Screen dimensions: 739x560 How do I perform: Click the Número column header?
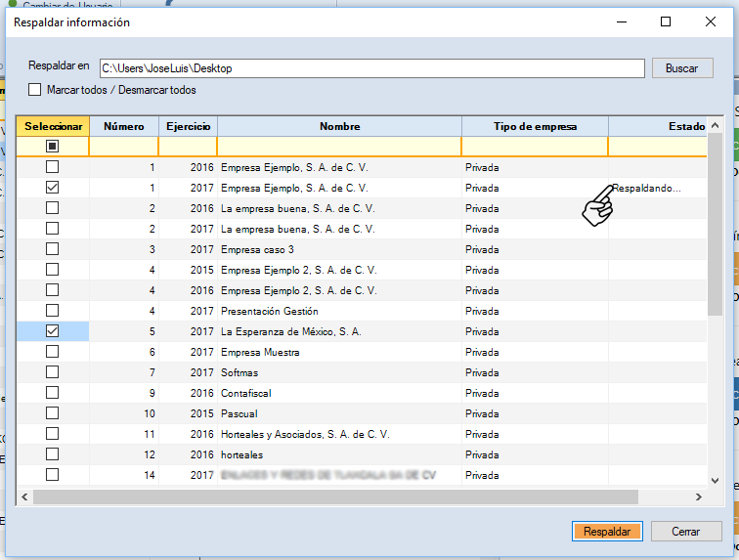coord(124,126)
